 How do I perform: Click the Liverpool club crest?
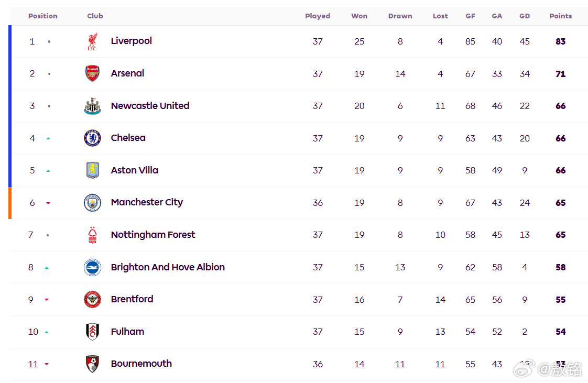tap(92, 41)
